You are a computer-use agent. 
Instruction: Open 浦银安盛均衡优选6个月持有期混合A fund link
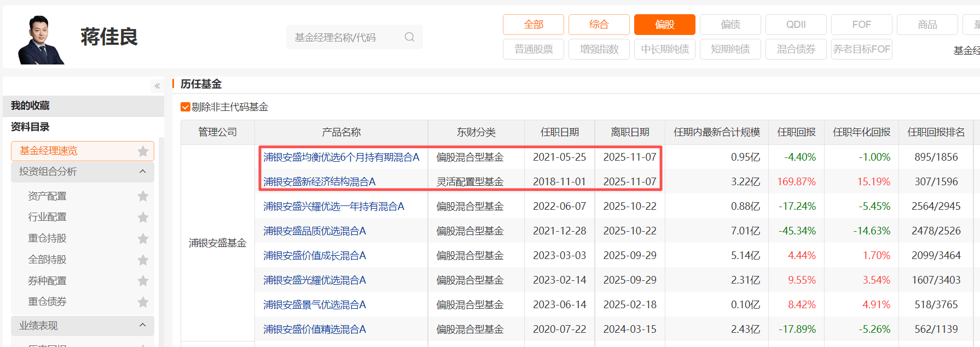click(x=341, y=157)
